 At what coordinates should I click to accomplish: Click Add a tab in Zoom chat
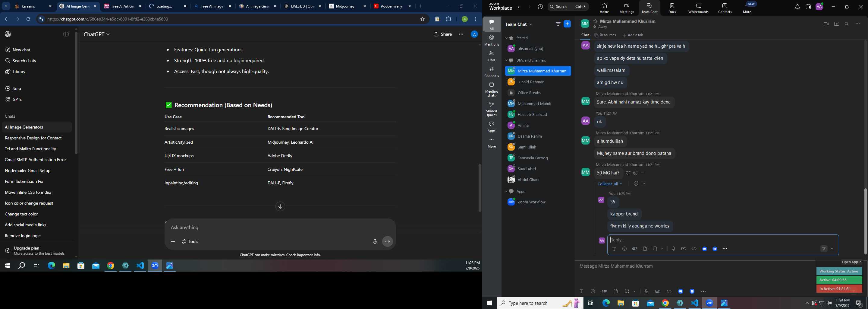coord(633,35)
